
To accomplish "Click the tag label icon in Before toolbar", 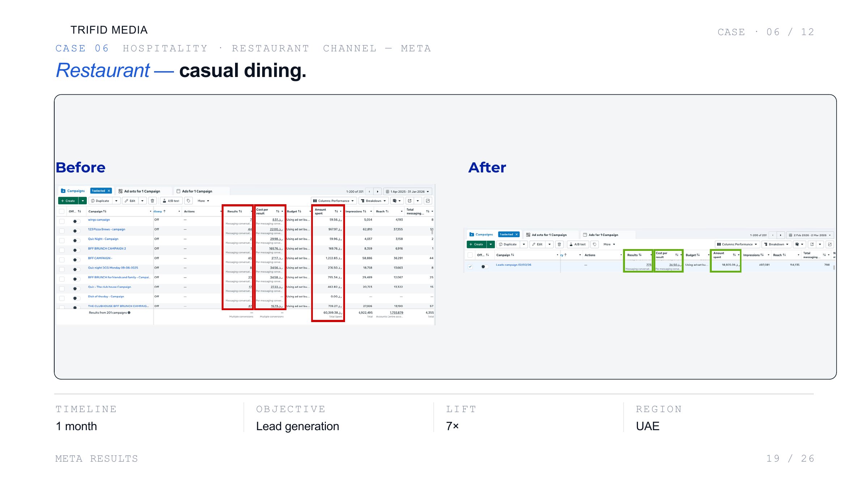I will click(188, 201).
